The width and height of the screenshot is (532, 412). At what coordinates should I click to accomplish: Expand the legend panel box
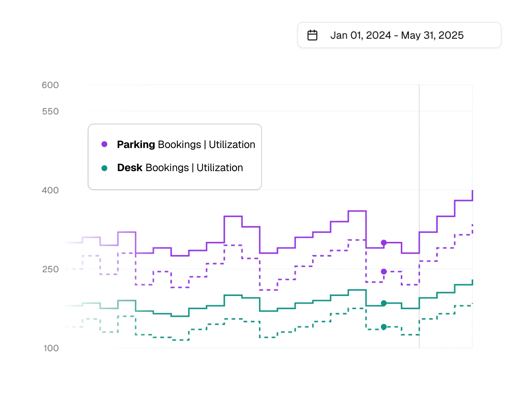click(175, 156)
